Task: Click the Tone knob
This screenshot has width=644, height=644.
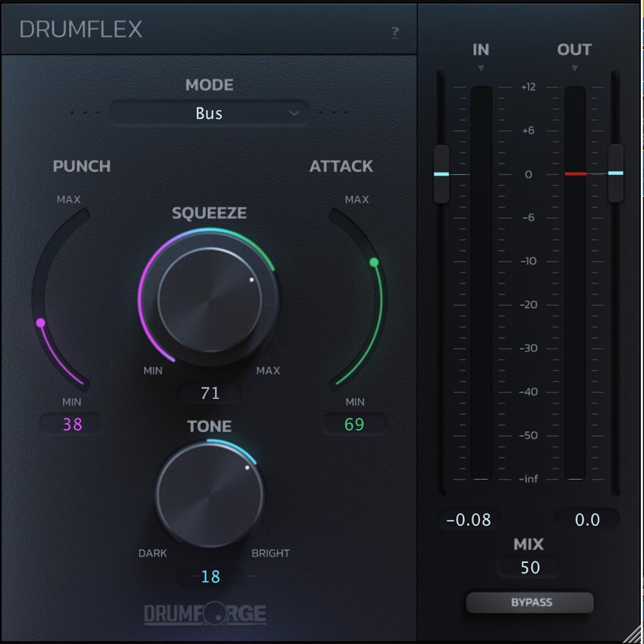Action: click(209, 494)
